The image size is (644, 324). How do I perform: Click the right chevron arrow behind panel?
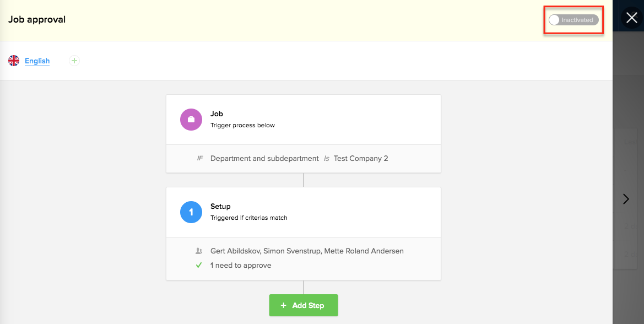[626, 199]
